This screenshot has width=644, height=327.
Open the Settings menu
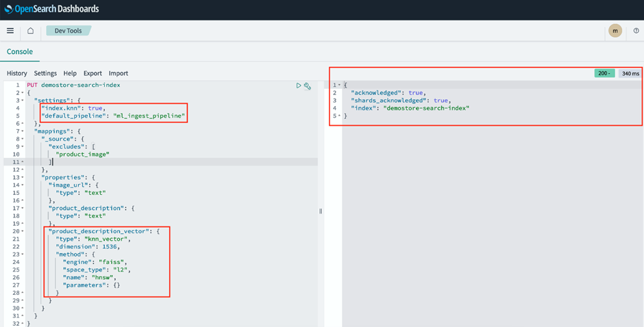point(45,73)
